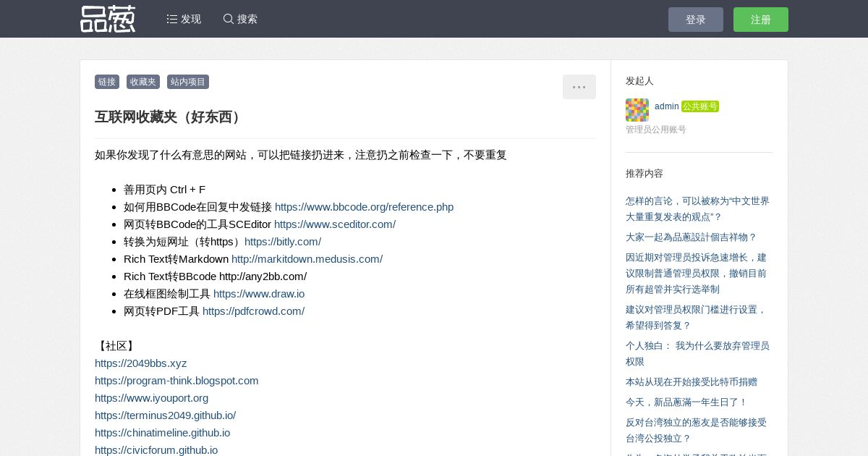Viewport: 868px width, 456px height.
Task: Click the text http://any2bb.com/
Action: pos(263,276)
